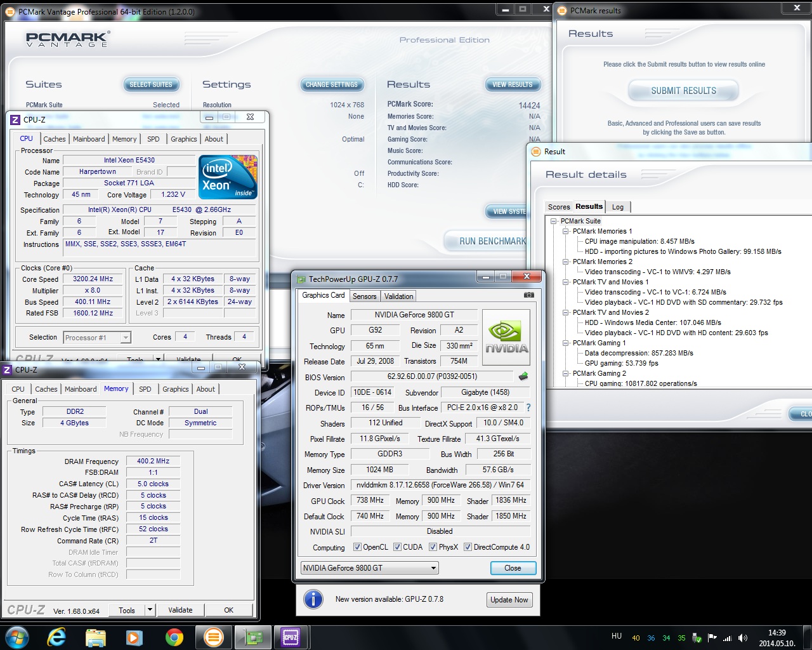Click the GPU-Z screenshot camera icon
This screenshot has height=650, width=812.
528,295
